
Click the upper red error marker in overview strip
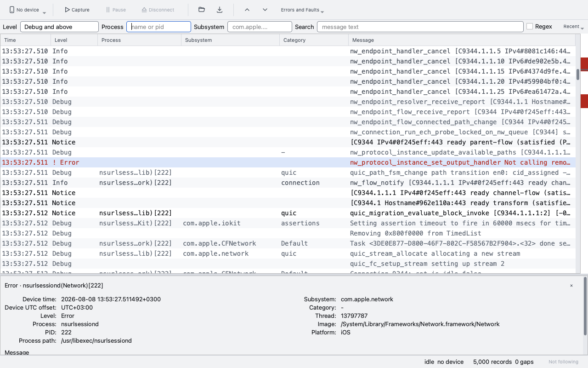pyautogui.click(x=584, y=64)
